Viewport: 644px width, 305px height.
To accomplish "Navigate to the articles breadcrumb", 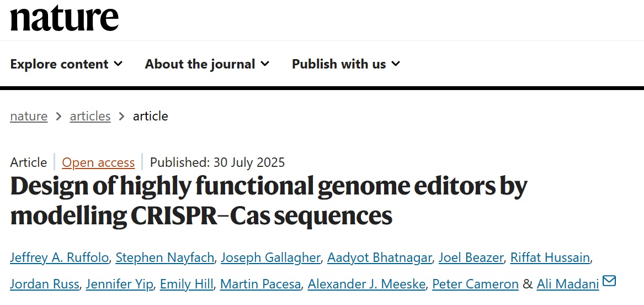I will pyautogui.click(x=90, y=116).
